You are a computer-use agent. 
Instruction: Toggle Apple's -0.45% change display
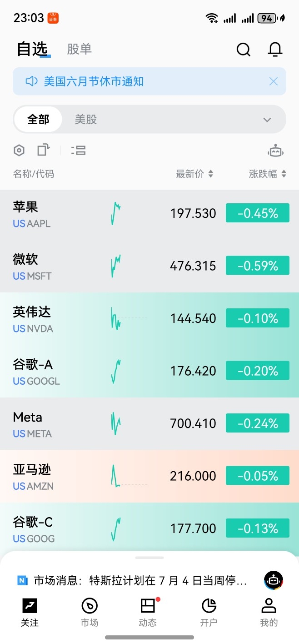click(x=258, y=213)
